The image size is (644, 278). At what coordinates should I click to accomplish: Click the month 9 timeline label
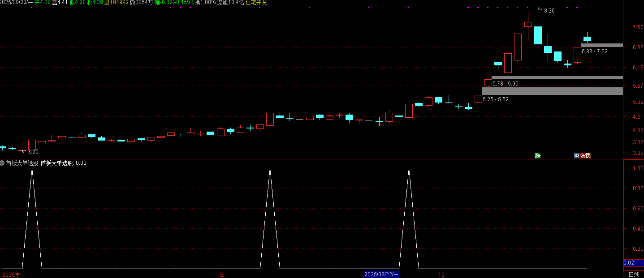click(222, 274)
